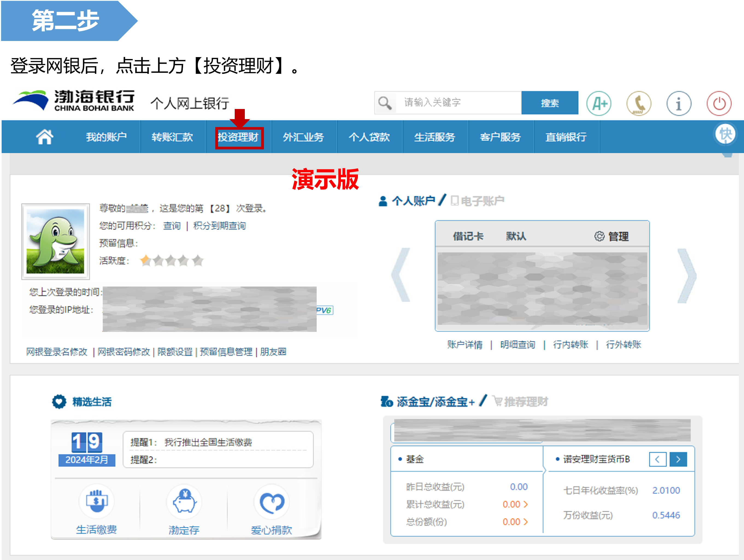Viewport: 744px width, 560px height.
Task: Open 网银登录名修改 link
Action: point(57,352)
